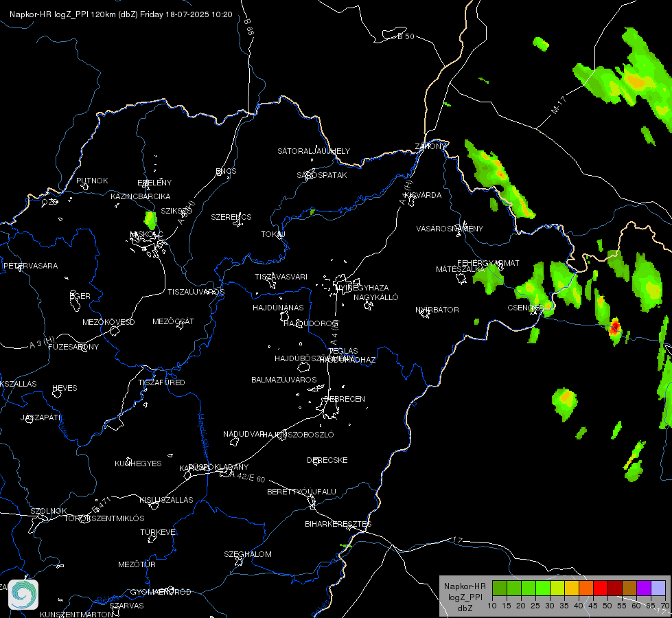This screenshot has height=618, width=672.
Task: Click the KUNSZENTMÁRTON town label
Action: (77, 614)
